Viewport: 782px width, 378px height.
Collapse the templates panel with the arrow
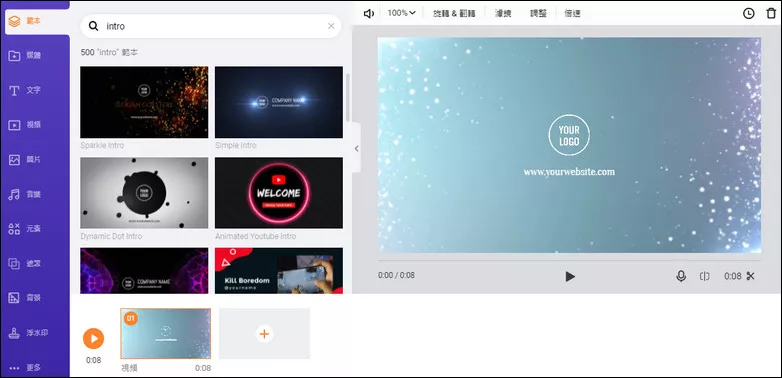[356, 148]
